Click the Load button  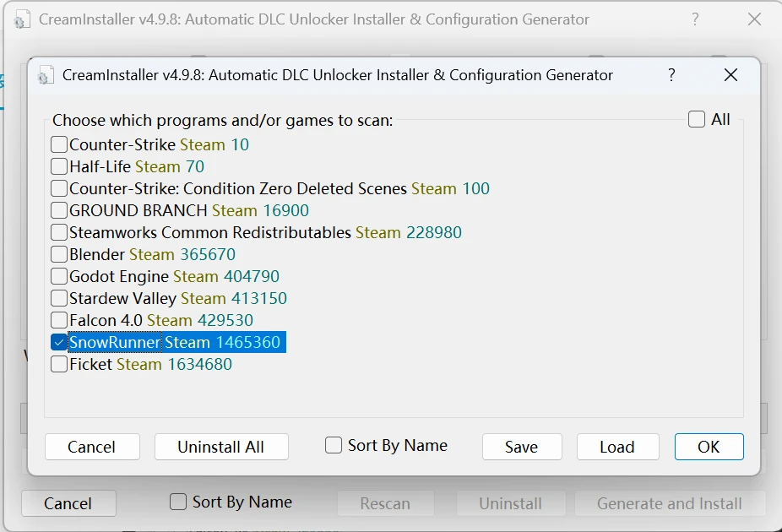617,447
